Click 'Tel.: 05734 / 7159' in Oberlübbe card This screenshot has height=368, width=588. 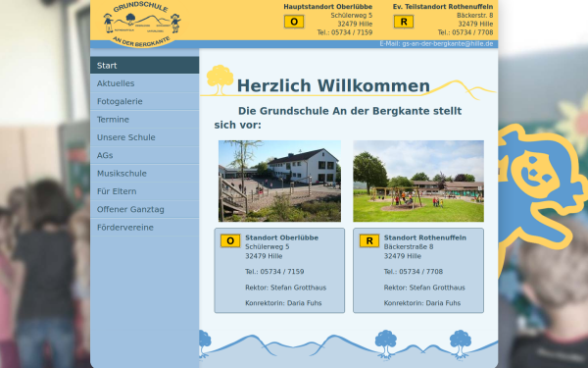pyautogui.click(x=274, y=272)
